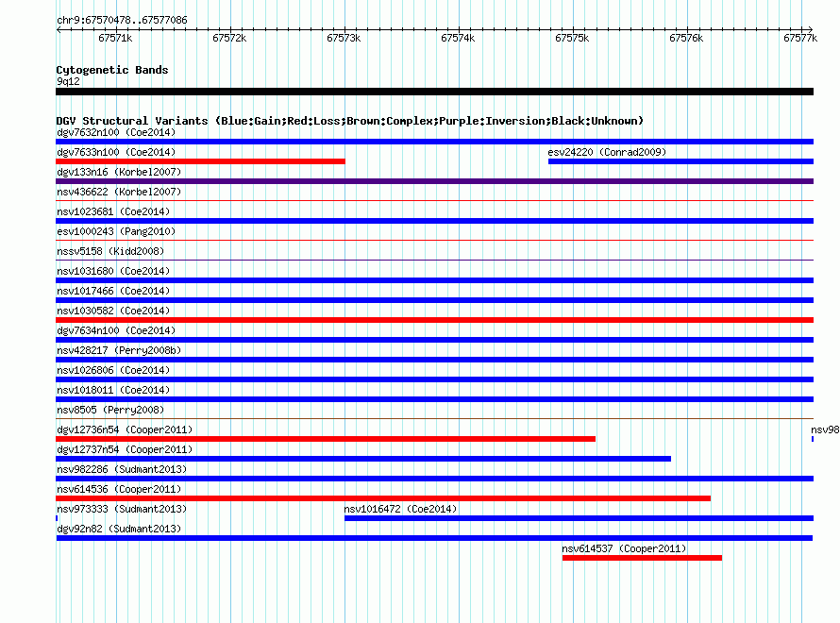Click the DGV Structural Variants track title
This screenshot has height=623, width=840.
[x=349, y=121]
